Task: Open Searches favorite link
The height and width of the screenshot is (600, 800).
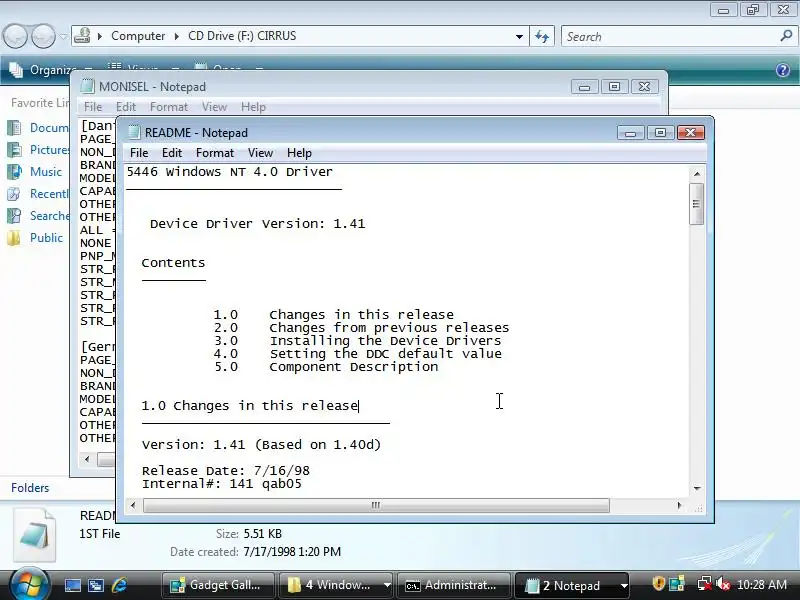Action: click(x=49, y=216)
